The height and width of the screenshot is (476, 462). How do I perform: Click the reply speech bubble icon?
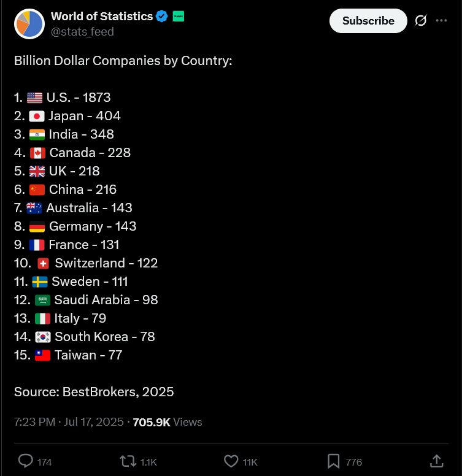coord(26,461)
